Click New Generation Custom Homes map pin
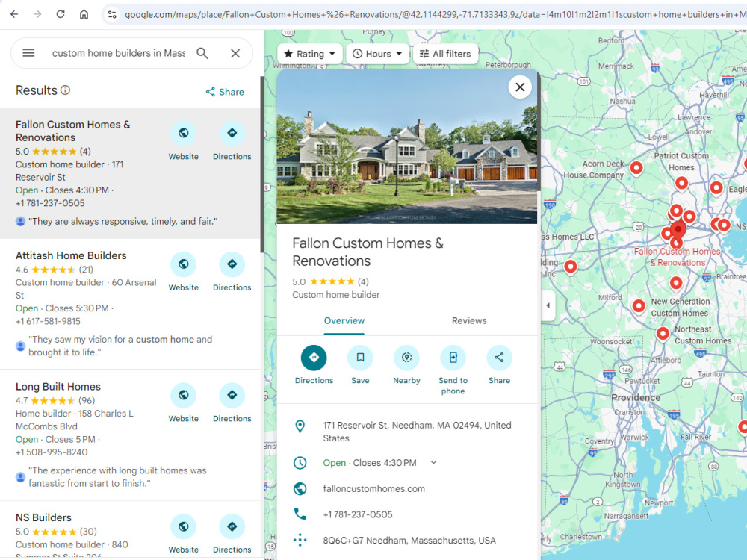Image resolution: width=747 pixels, height=560 pixels. [x=639, y=305]
